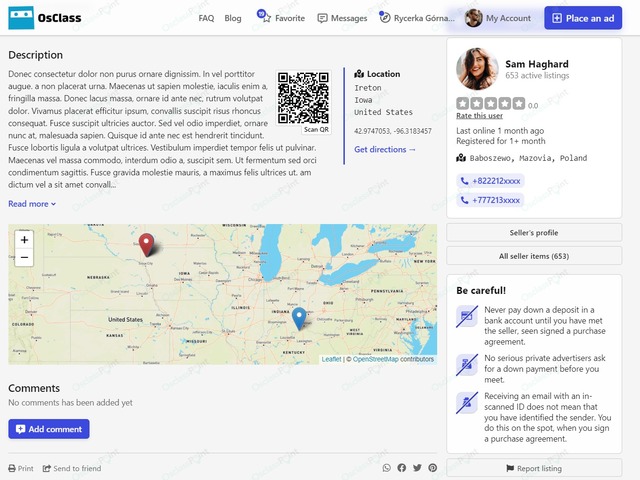Expand description with Read more

pos(32,204)
